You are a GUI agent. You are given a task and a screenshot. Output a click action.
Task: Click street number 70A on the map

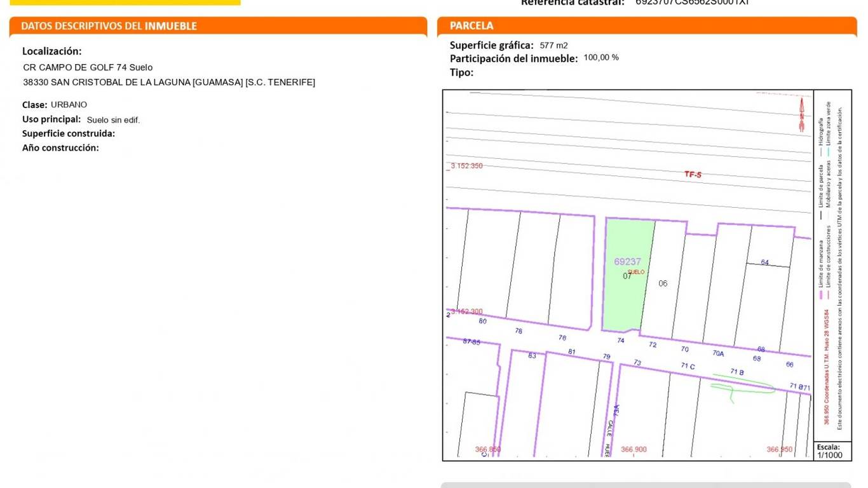(718, 353)
